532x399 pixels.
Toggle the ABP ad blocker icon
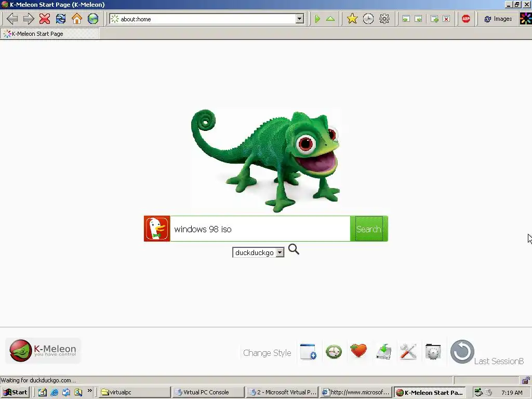(466, 19)
